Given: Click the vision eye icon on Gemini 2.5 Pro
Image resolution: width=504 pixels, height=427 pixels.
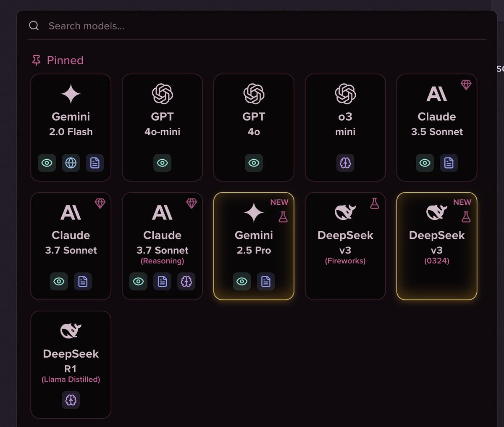Looking at the screenshot, I should pyautogui.click(x=242, y=281).
